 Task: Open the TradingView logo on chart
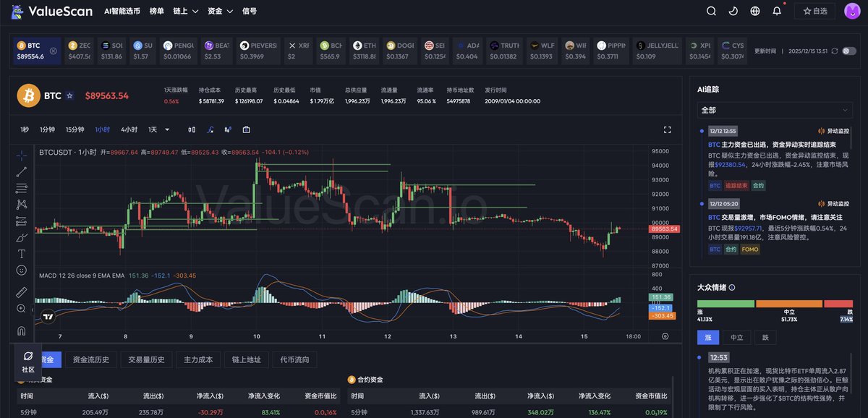click(48, 316)
